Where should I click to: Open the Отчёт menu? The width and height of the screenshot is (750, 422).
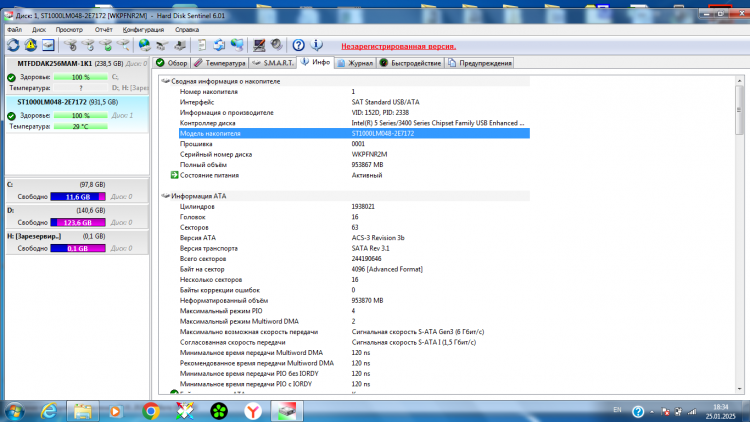(x=103, y=30)
